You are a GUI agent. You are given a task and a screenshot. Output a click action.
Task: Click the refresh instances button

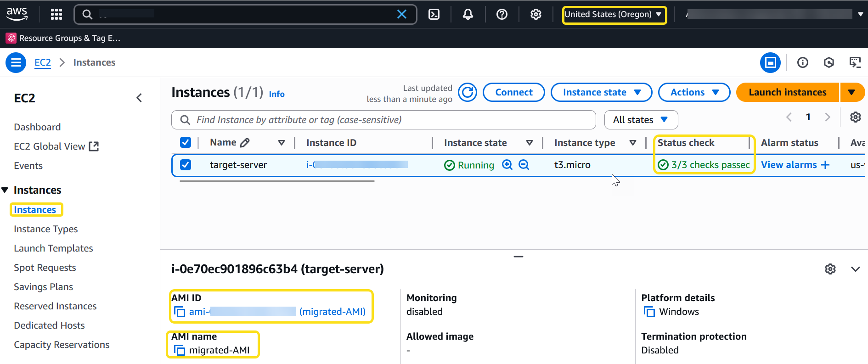click(468, 92)
